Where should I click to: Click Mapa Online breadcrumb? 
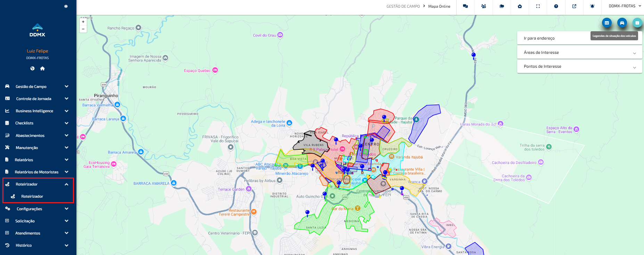439,6
